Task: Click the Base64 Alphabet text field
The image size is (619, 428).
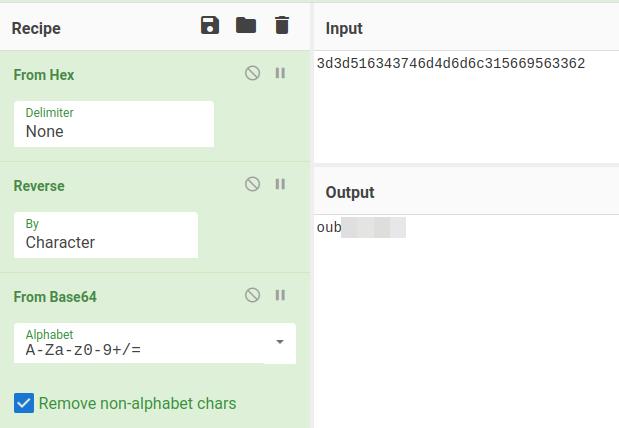Action: point(140,349)
